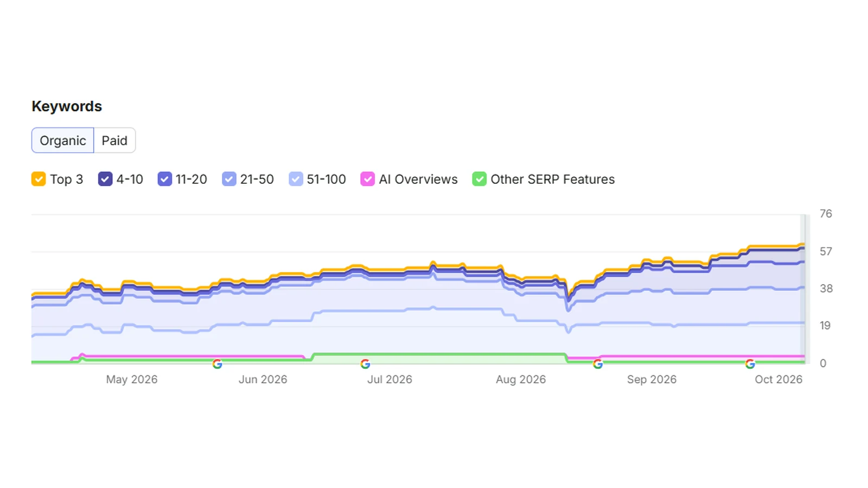Click the Sep 2026 axis label

pyautogui.click(x=652, y=380)
